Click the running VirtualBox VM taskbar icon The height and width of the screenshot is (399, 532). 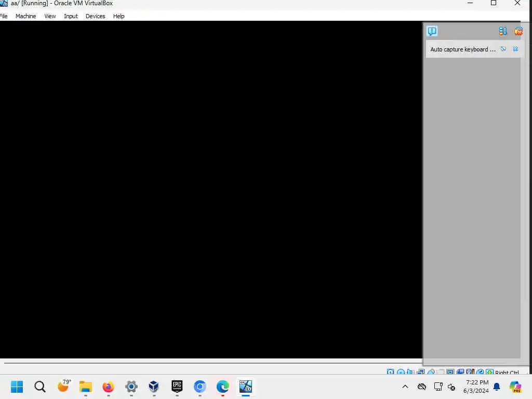(x=246, y=387)
